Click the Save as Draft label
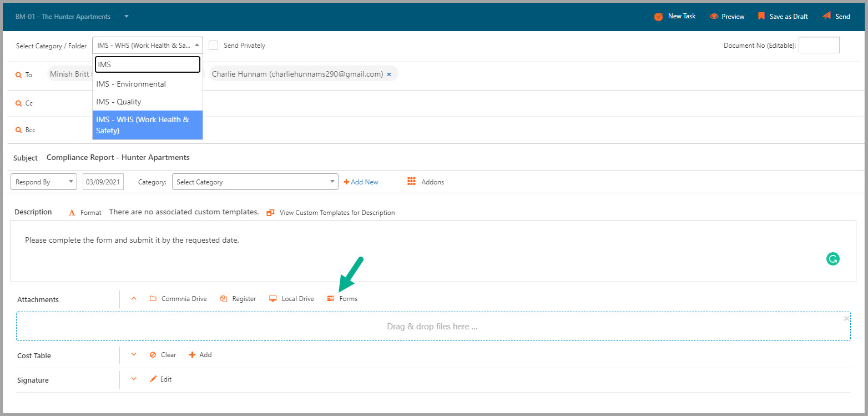Viewport: 868px width, 416px height. click(789, 17)
